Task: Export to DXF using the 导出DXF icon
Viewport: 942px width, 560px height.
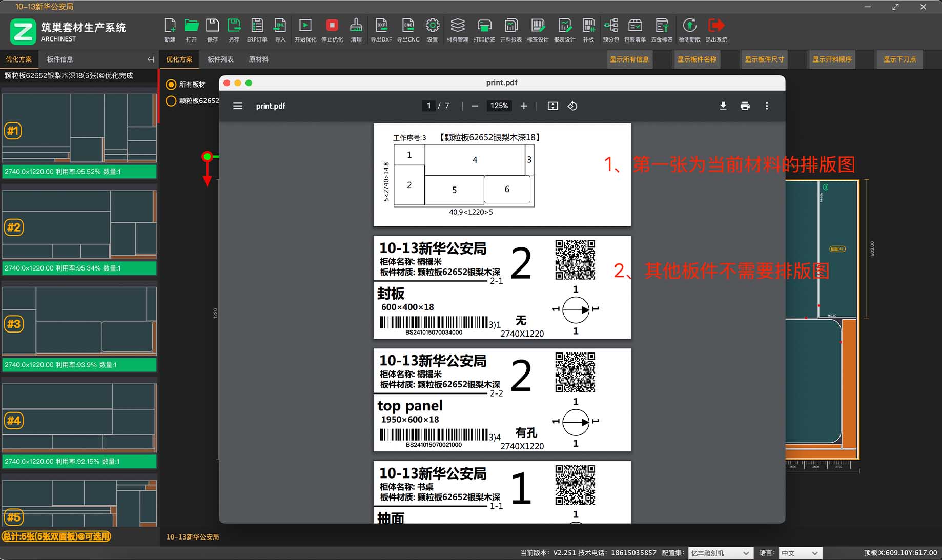Action: [381, 29]
